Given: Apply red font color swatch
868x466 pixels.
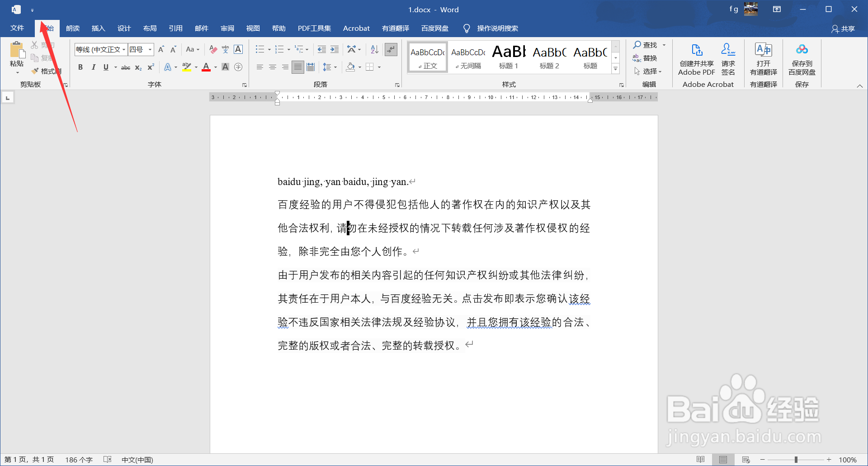Looking at the screenshot, I should [206, 67].
